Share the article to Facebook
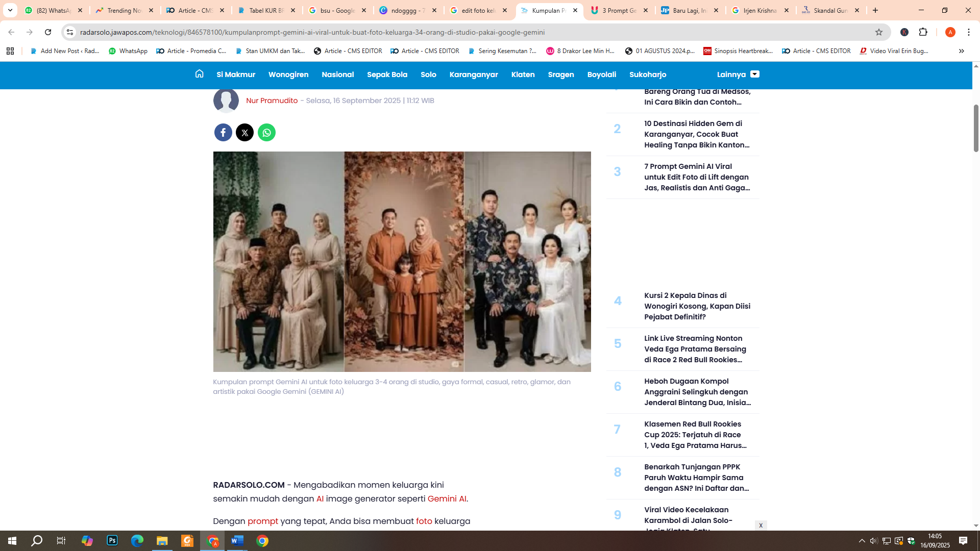Screen dimensions: 980x551 [223, 132]
